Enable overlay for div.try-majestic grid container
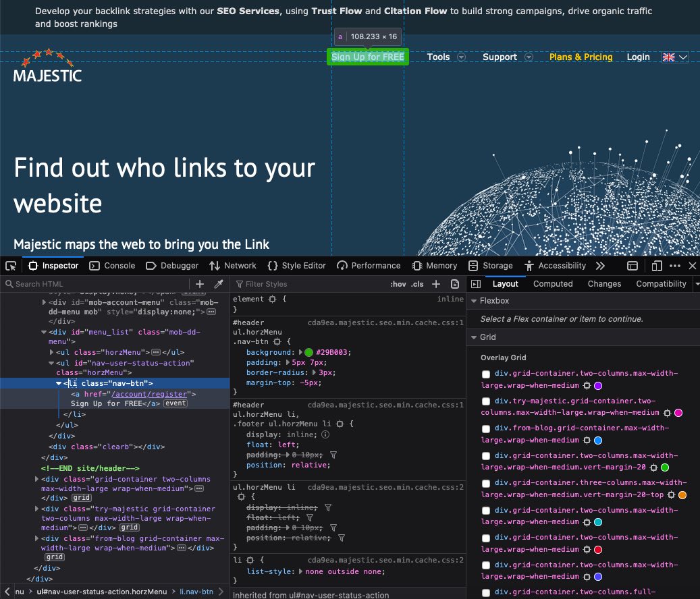The image size is (700, 599). click(x=486, y=402)
